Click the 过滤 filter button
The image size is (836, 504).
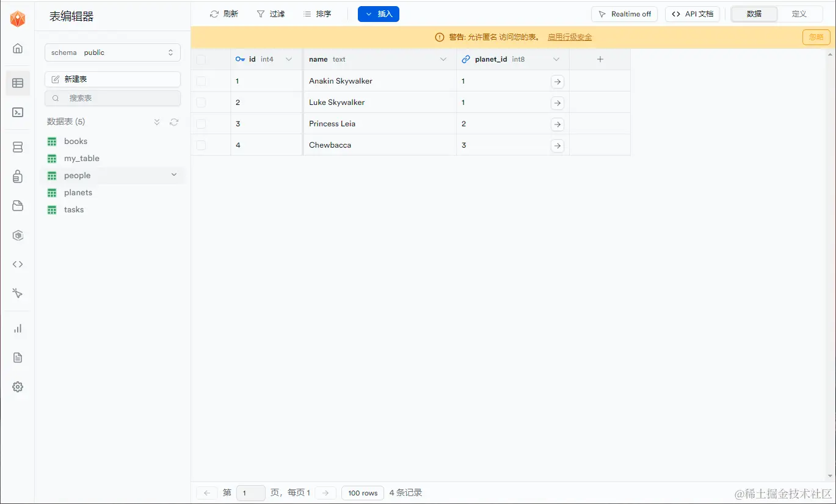(x=271, y=14)
